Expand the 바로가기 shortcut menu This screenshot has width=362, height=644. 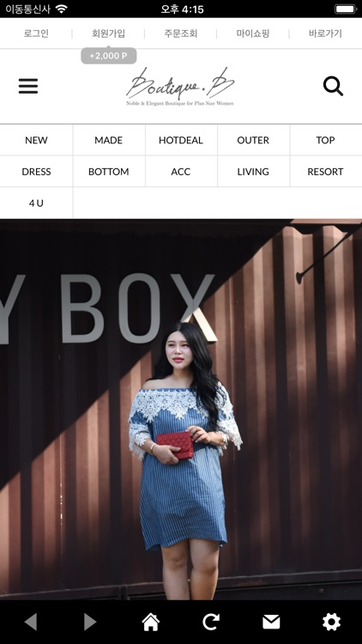pos(325,33)
